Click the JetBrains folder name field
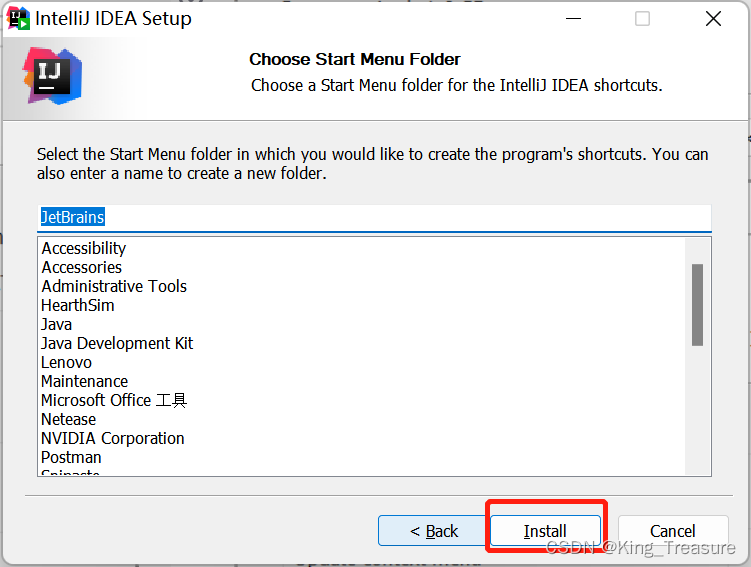The width and height of the screenshot is (751, 567). point(374,218)
